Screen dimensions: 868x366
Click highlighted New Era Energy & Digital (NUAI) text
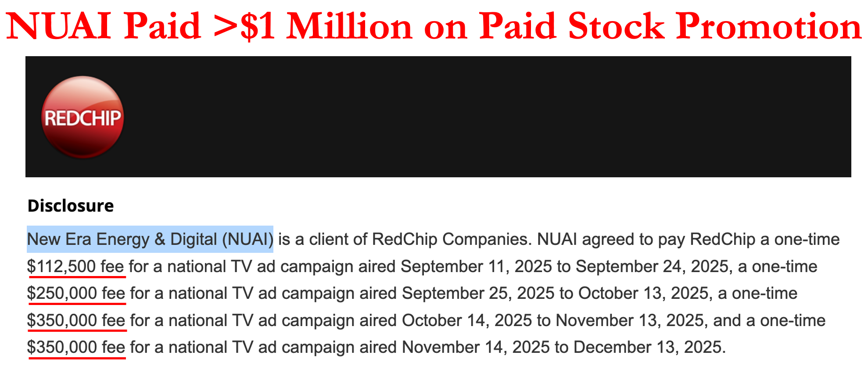pos(150,239)
